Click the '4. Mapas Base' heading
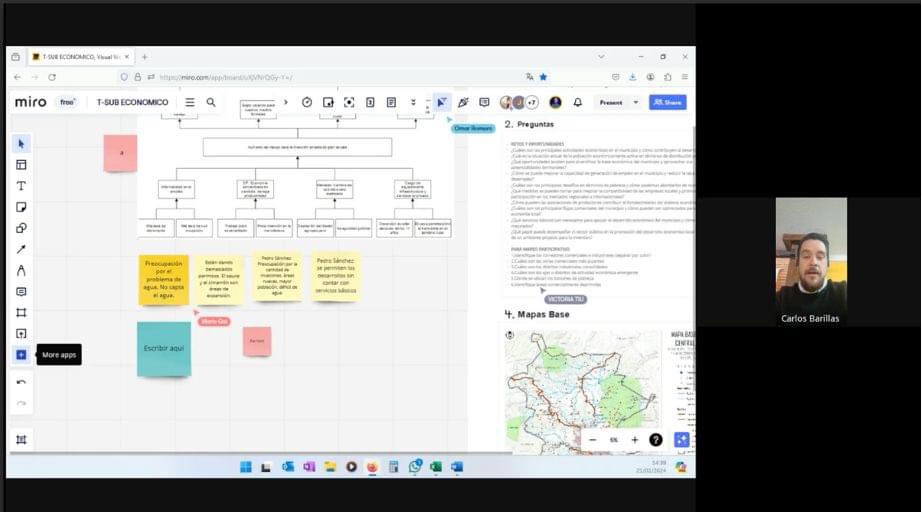The image size is (922, 512). (x=537, y=314)
